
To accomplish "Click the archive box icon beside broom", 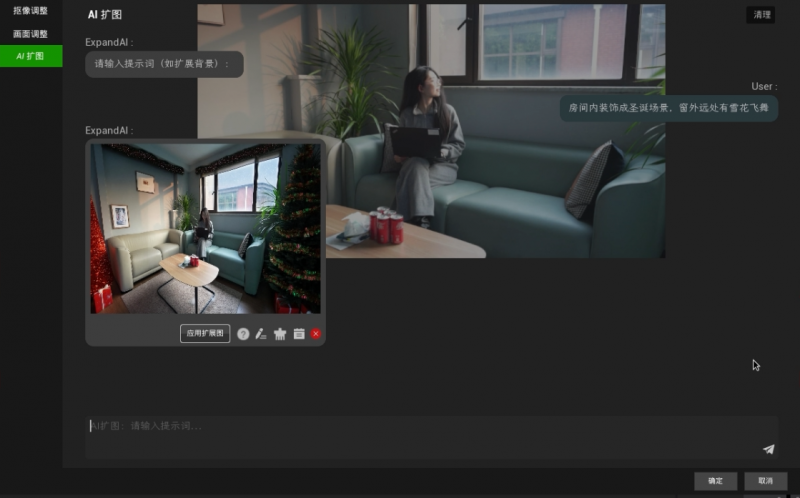I will click(x=298, y=334).
